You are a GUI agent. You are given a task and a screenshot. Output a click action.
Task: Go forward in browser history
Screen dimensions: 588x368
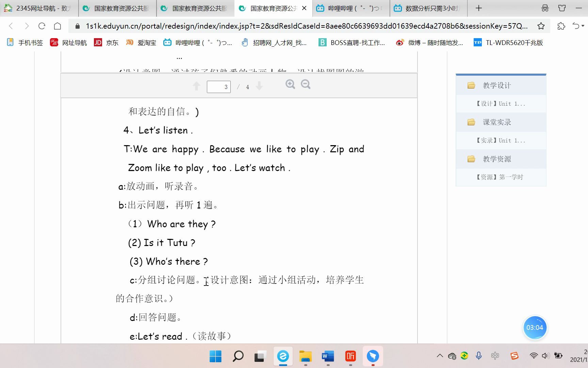pyautogui.click(x=27, y=26)
